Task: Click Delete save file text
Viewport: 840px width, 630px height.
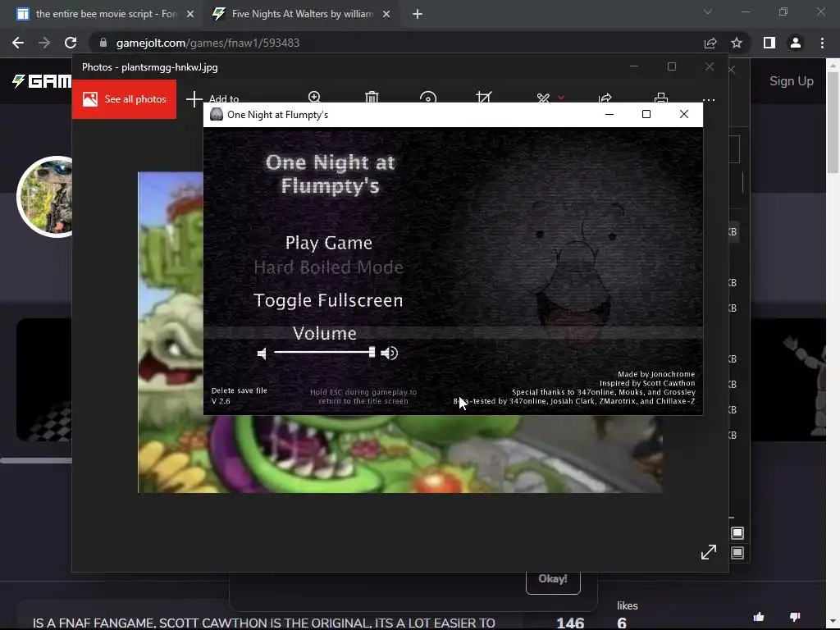Action: click(239, 390)
